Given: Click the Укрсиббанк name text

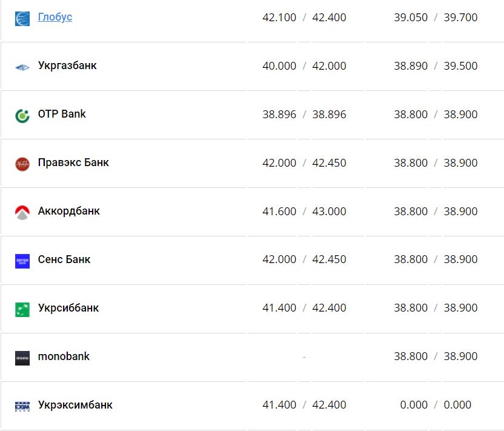Looking at the screenshot, I should click(68, 308).
